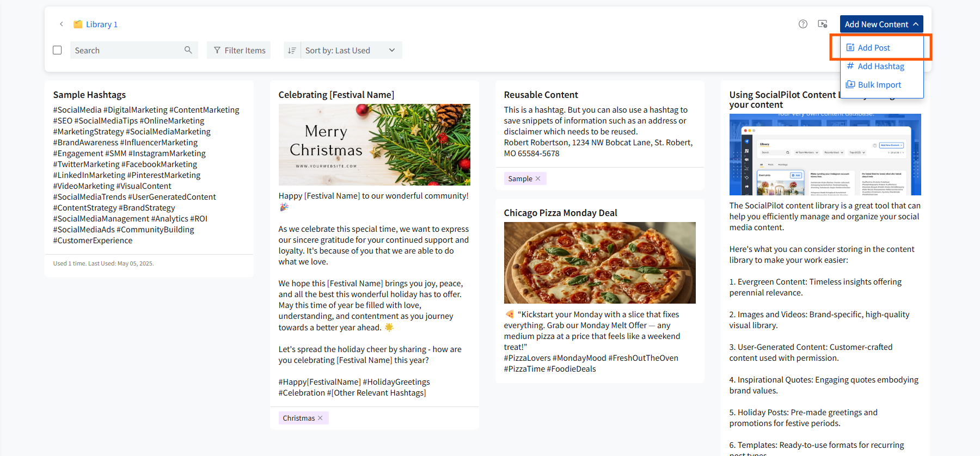Click the video tutorial icon
980x456 pixels.
823,24
